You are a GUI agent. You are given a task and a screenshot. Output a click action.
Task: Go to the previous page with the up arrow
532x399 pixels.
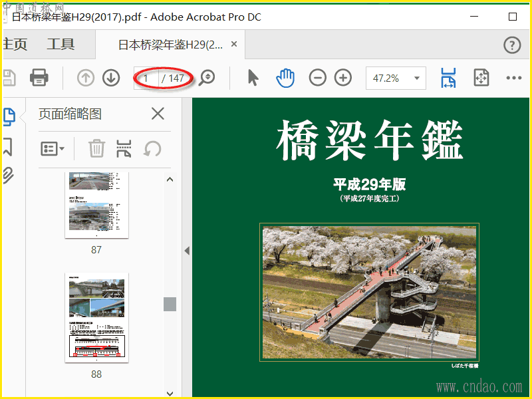86,78
